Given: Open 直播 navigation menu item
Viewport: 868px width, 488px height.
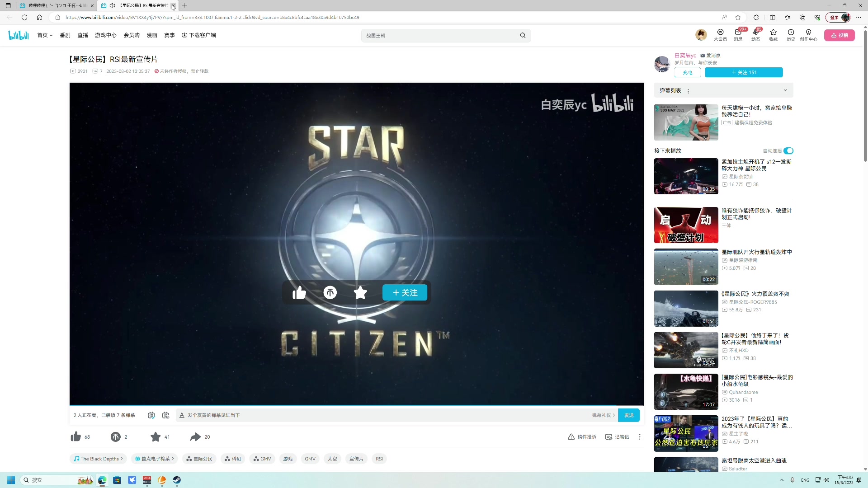Looking at the screenshot, I should click(83, 35).
